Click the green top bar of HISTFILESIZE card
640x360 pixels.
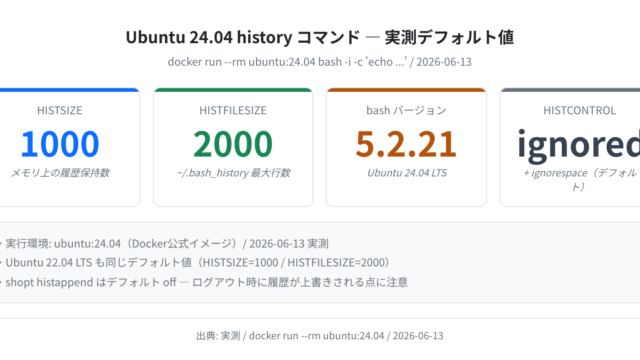233,90
